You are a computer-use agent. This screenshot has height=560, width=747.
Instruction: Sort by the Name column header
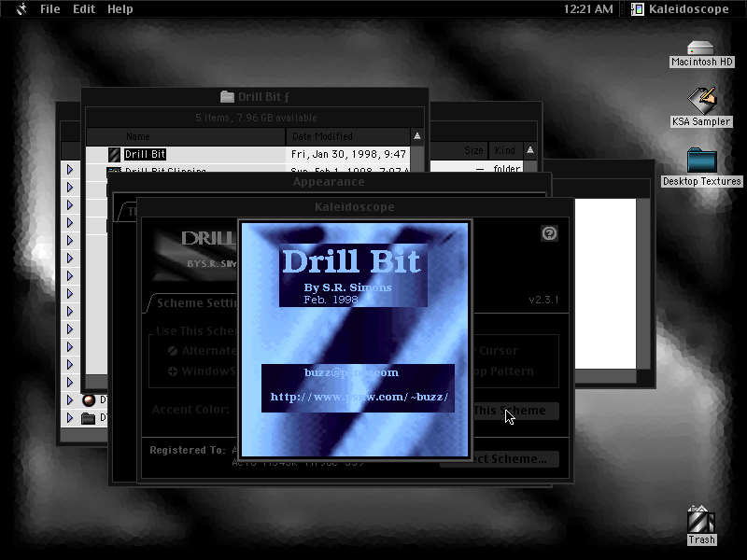(x=186, y=136)
